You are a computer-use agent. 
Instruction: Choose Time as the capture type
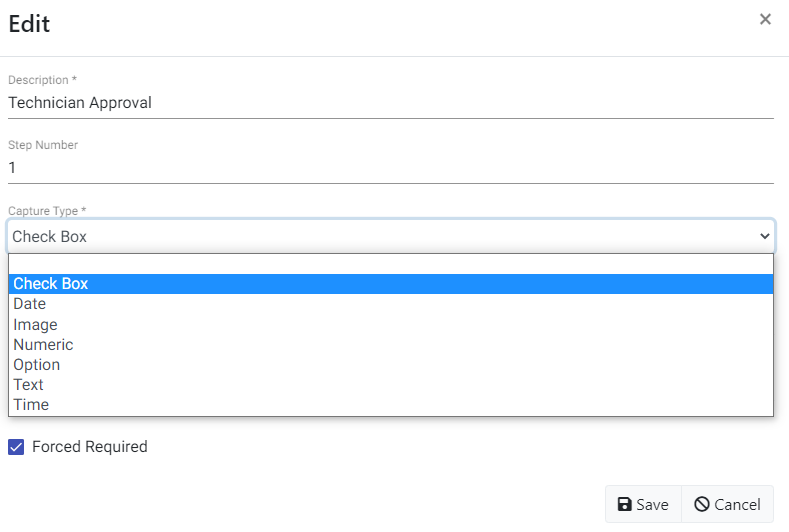pyautogui.click(x=31, y=405)
